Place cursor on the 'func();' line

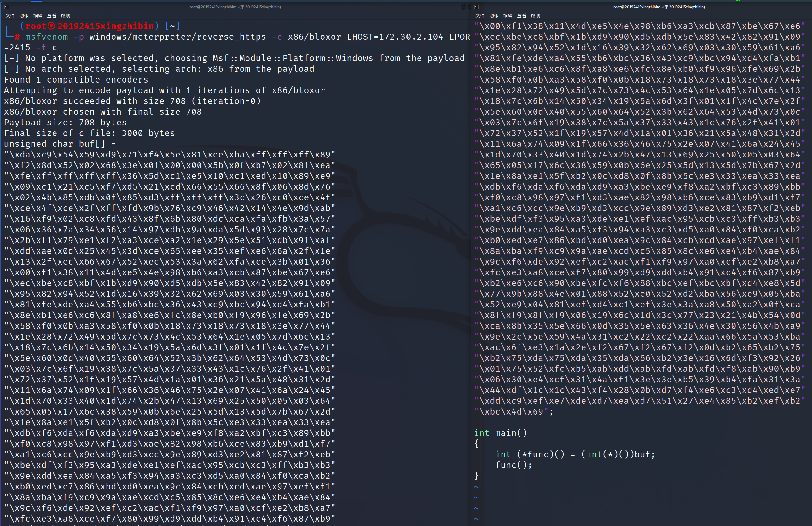point(513,465)
